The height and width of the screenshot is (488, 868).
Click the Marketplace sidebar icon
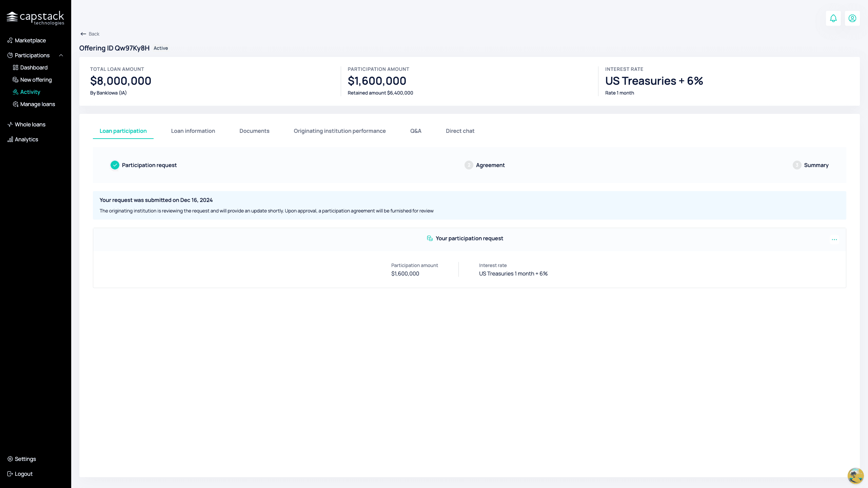10,40
